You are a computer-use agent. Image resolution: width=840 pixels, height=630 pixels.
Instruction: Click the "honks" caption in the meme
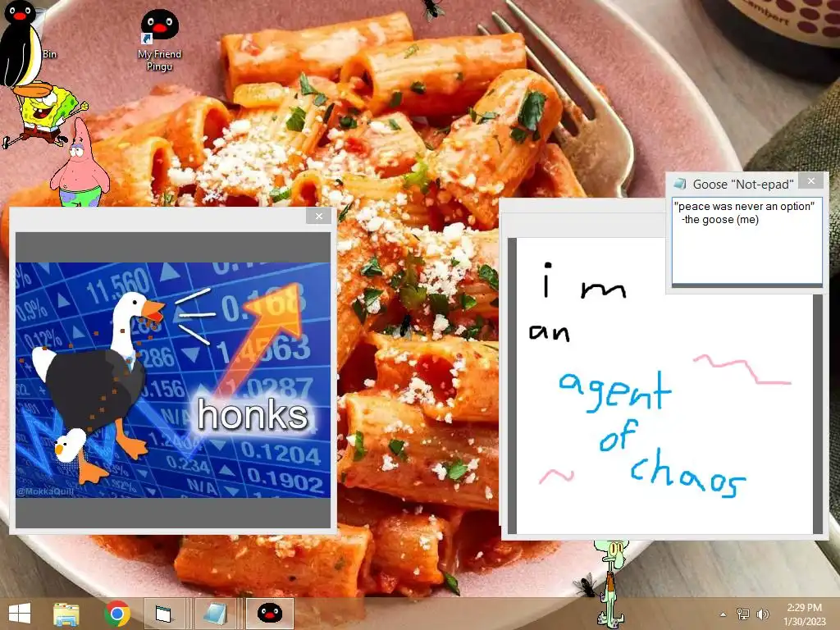253,414
